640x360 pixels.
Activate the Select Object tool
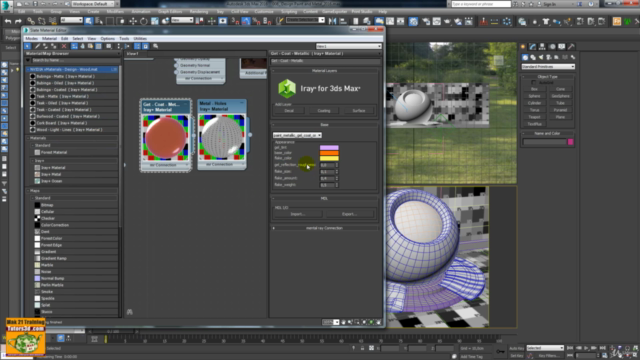pos(89,21)
